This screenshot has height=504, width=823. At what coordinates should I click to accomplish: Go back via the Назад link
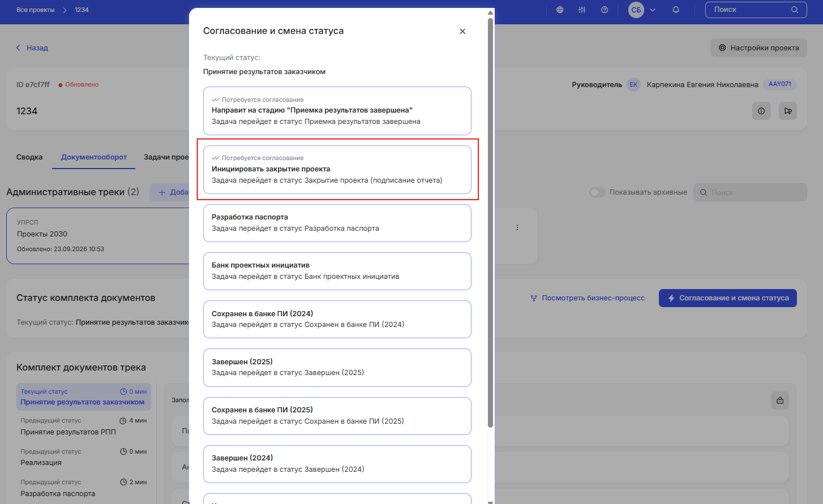[x=32, y=48]
